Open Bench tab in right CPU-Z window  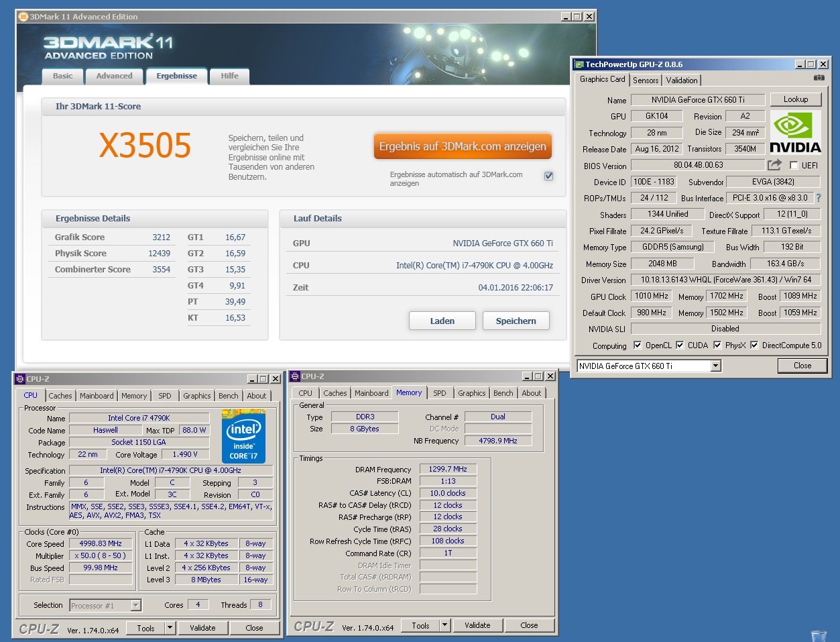(503, 393)
